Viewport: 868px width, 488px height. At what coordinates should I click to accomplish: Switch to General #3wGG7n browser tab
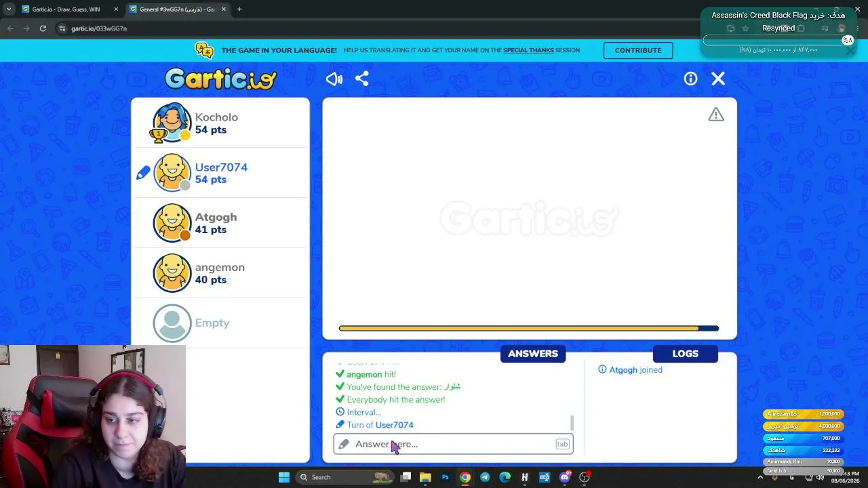178,9
